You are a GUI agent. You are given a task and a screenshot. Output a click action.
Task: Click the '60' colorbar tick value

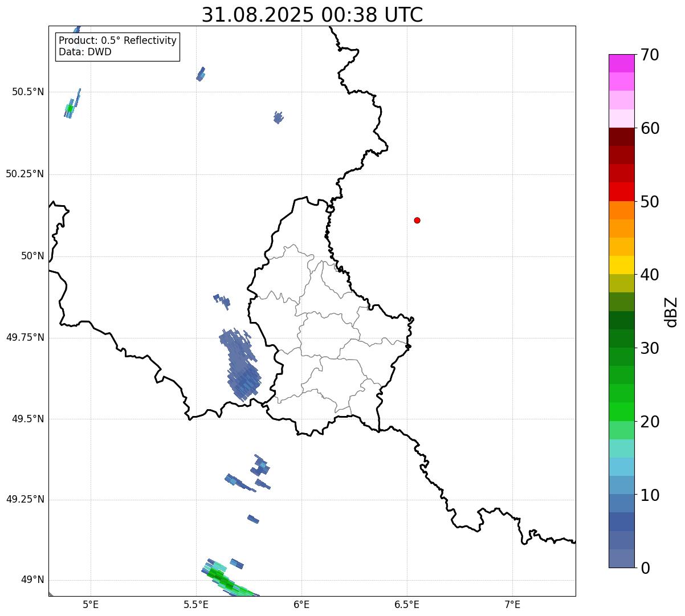point(650,128)
